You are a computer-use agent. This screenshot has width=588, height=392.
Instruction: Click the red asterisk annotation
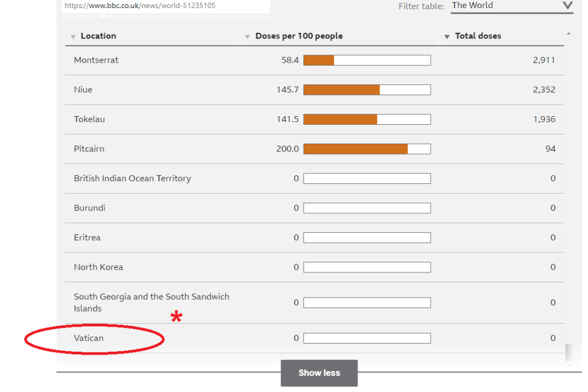tap(176, 317)
